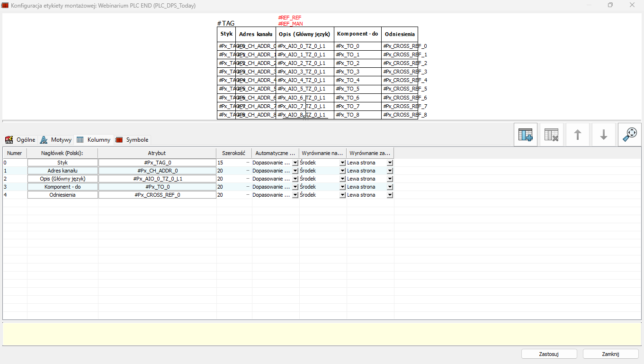Click the application icon in title bar
Screen dimensions: 644x364
tap(5, 6)
